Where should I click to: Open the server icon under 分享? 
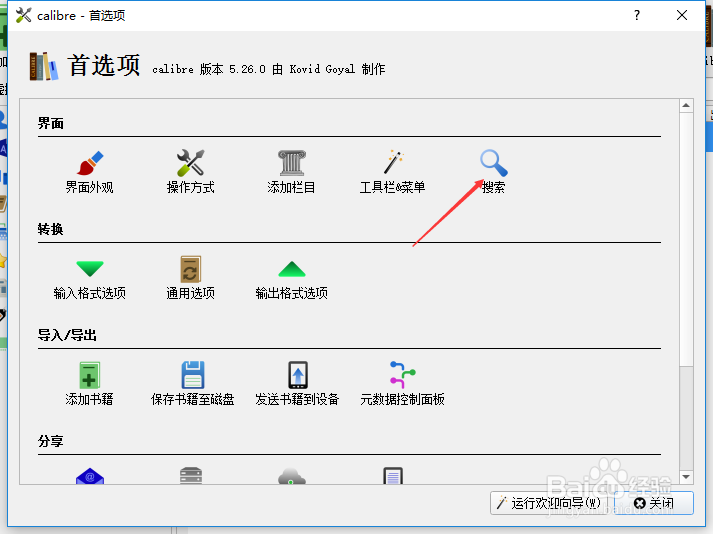tap(191, 476)
